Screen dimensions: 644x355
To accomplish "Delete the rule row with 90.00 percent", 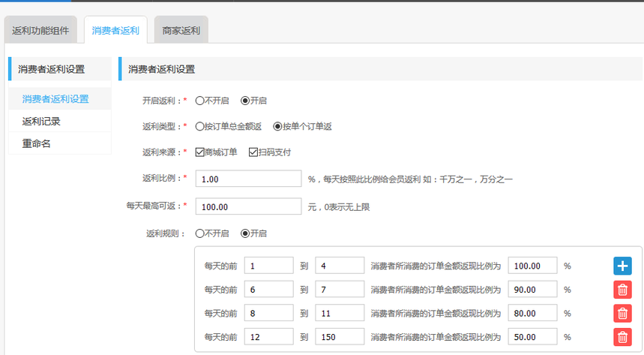I will [622, 290].
